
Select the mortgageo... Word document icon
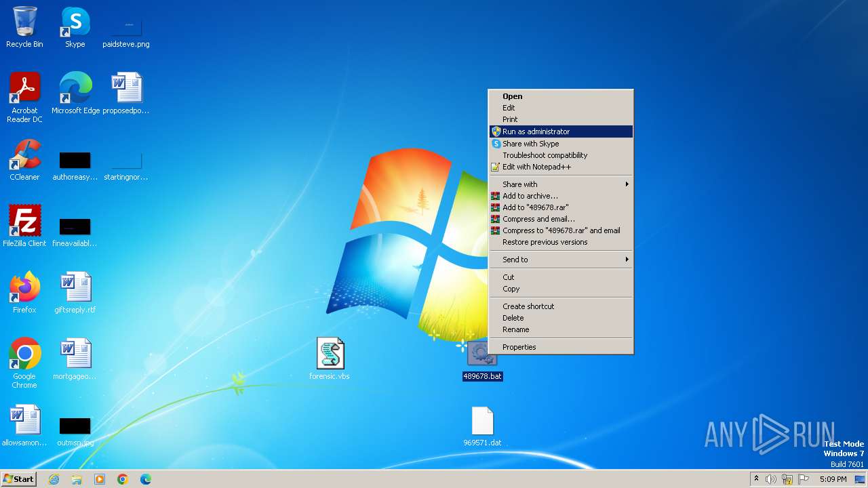(75, 359)
